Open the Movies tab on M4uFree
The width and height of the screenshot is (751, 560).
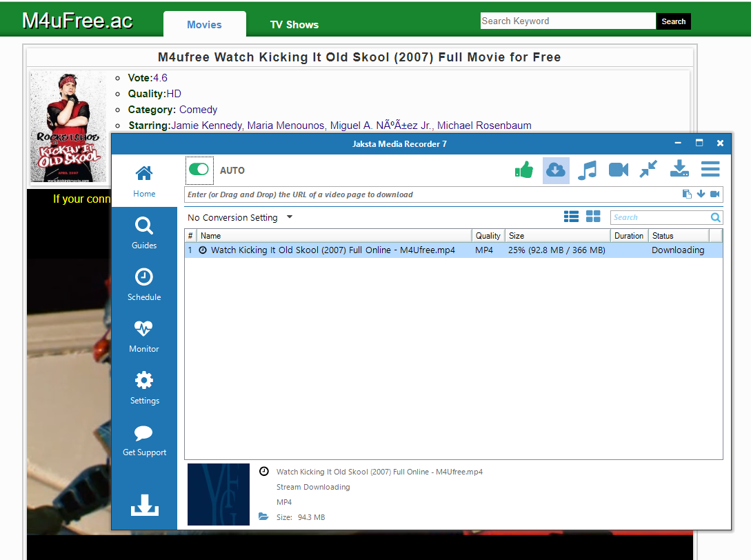[x=205, y=24]
